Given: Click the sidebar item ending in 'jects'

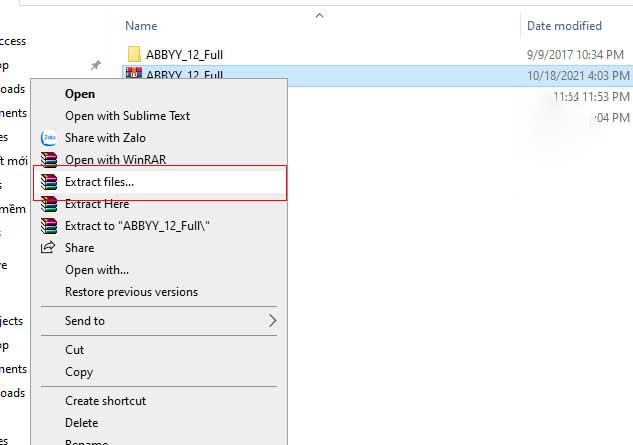Looking at the screenshot, I should 12,321.
